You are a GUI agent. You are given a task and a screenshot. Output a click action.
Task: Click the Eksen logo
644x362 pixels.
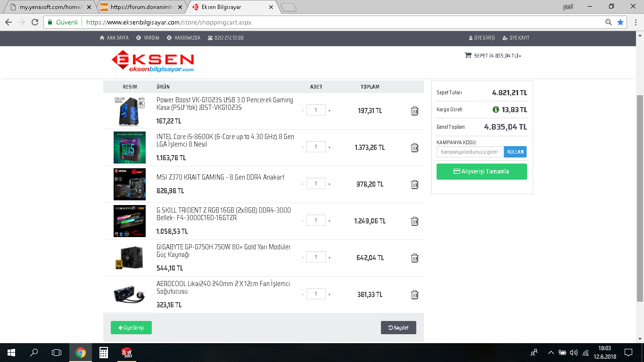click(x=153, y=62)
